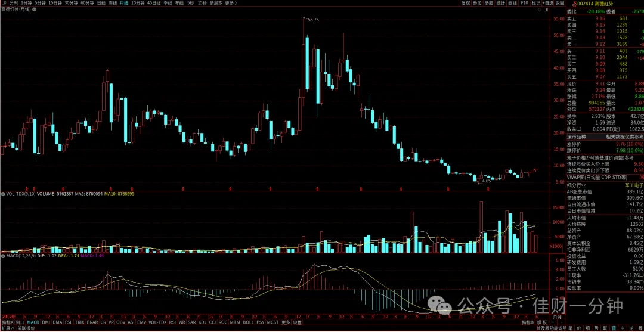Open the 指标A indicator menu
644x332 pixels.
(x=7, y=322)
